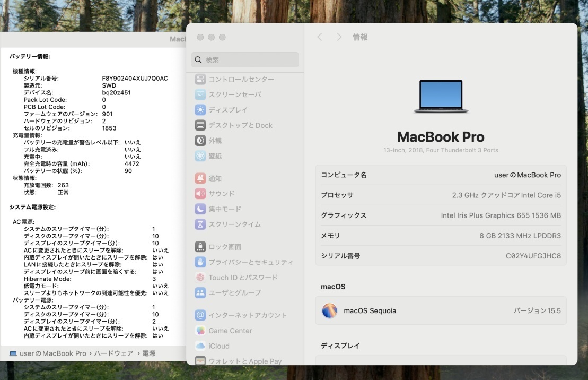The height and width of the screenshot is (380, 588).
Task: Click battery serial F8Y902404XUJ7Q0AC
Action: 135,79
